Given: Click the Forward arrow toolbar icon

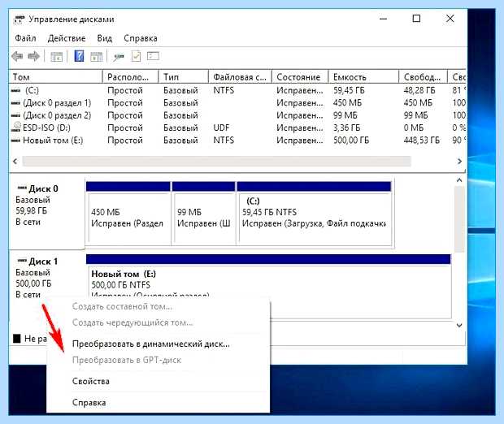Looking at the screenshot, I should [34, 57].
